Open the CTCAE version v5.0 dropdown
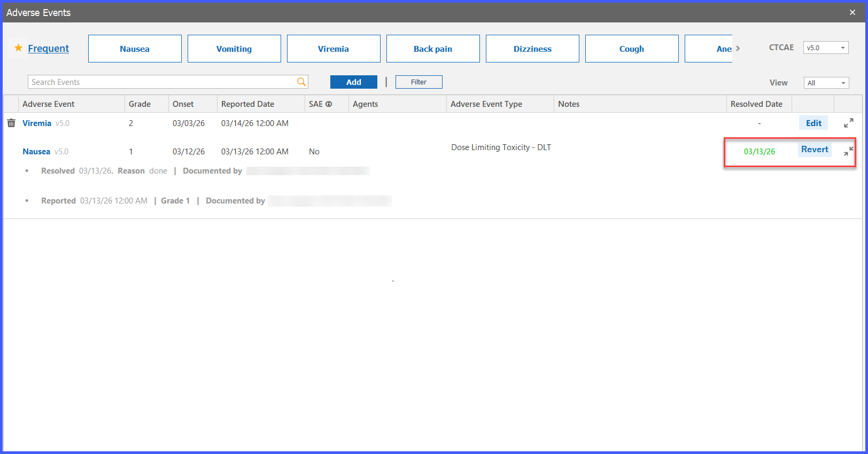 point(826,48)
